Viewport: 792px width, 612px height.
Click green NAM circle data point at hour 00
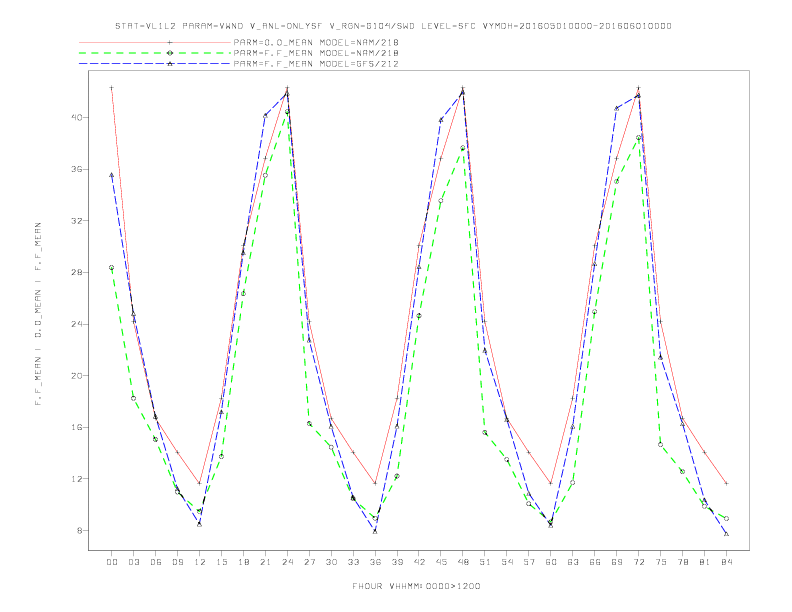[112, 268]
